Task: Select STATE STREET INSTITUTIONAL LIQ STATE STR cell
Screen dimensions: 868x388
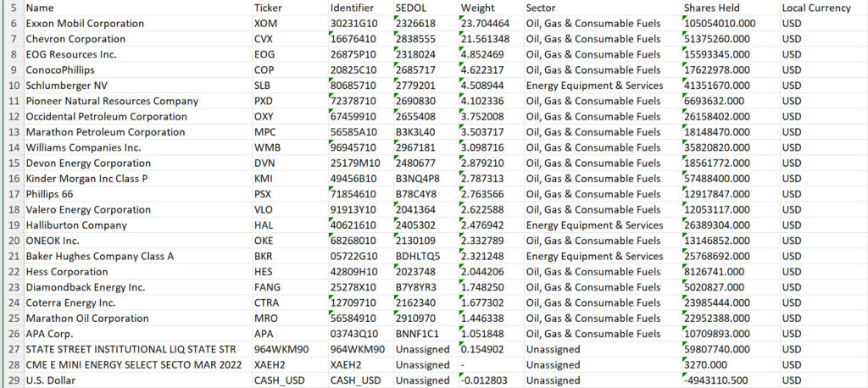Action: (x=137, y=349)
